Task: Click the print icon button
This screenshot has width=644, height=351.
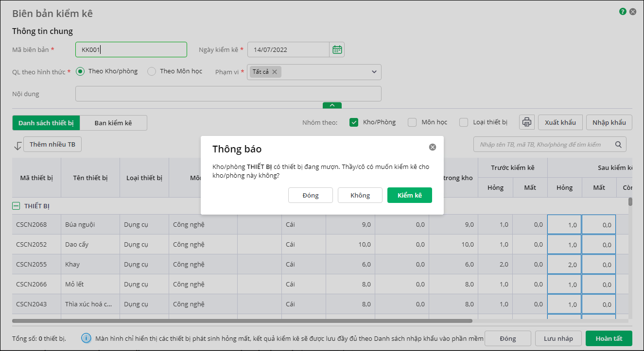Action: click(x=526, y=122)
